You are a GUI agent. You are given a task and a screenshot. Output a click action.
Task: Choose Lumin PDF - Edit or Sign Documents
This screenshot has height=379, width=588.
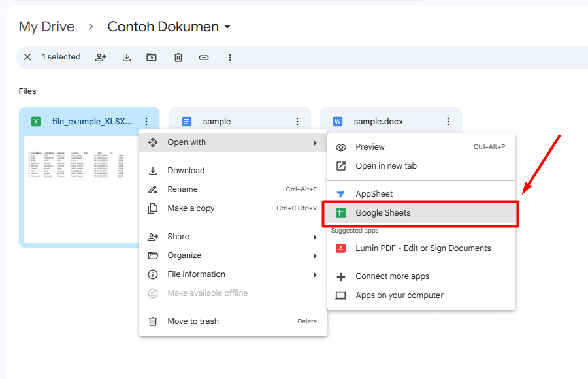[421, 248]
